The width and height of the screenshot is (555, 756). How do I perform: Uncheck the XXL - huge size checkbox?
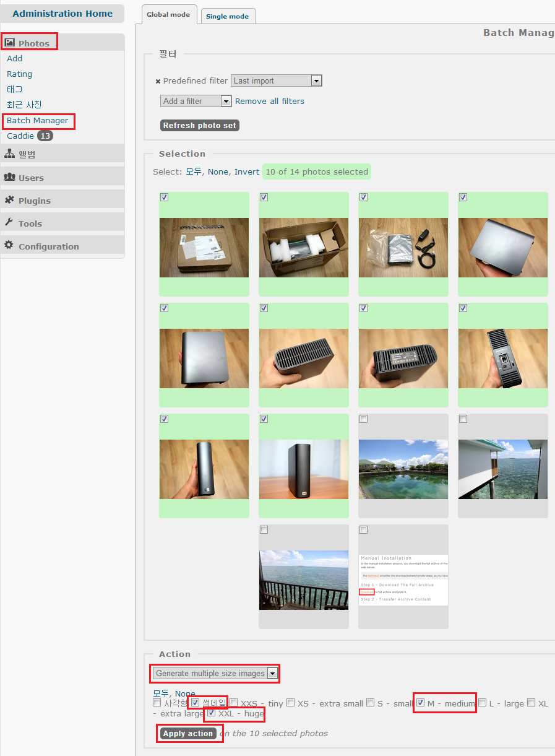tap(212, 713)
